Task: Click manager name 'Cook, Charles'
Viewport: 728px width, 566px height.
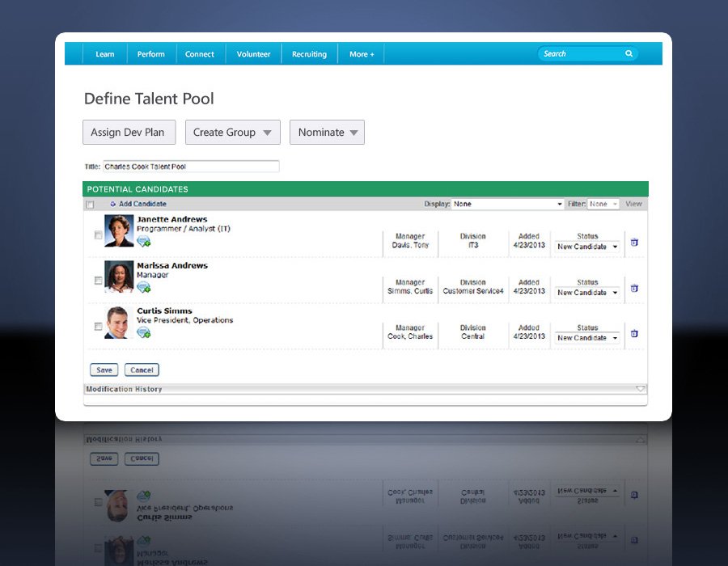Action: tap(410, 336)
